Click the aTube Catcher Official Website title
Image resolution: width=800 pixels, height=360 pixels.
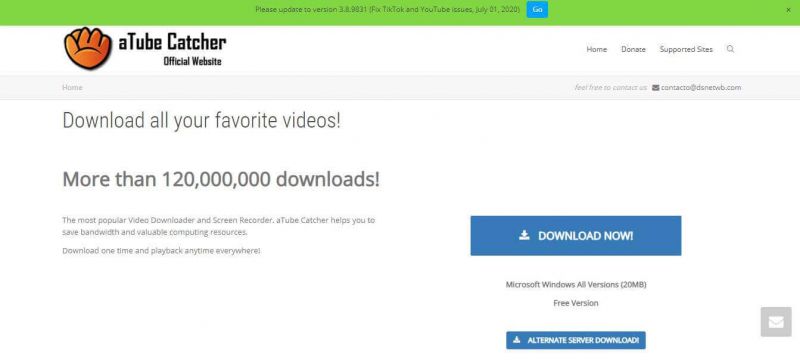[172, 49]
